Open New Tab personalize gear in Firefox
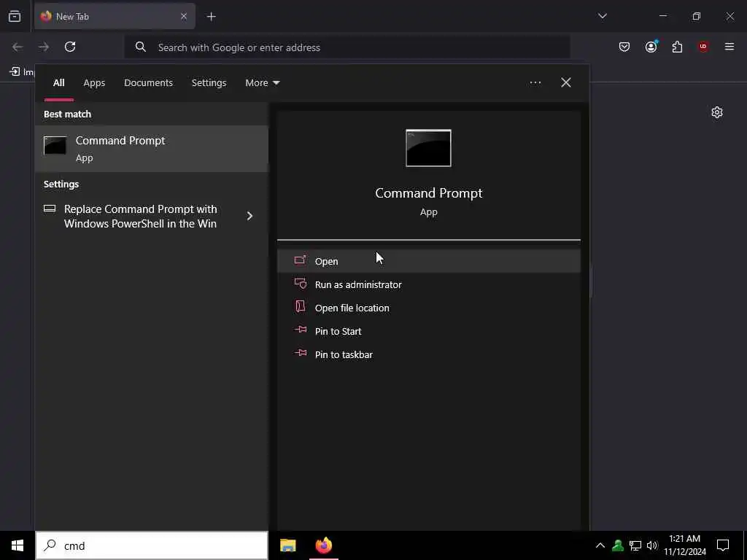 (717, 112)
